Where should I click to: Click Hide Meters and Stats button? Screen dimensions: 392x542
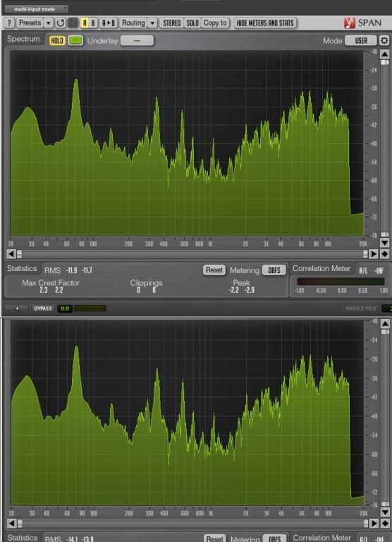pos(265,23)
